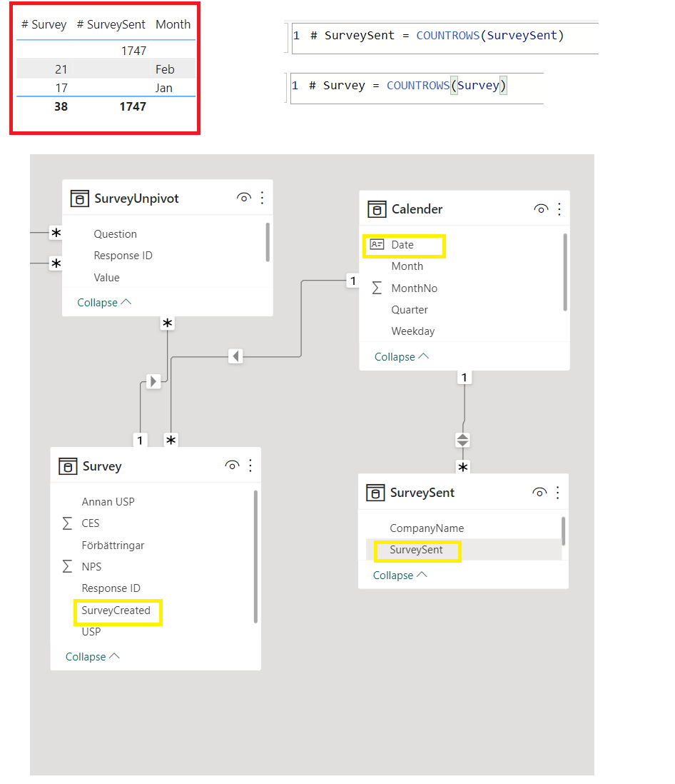Select the right-pointing filter direction arrow near Survey

click(153, 381)
